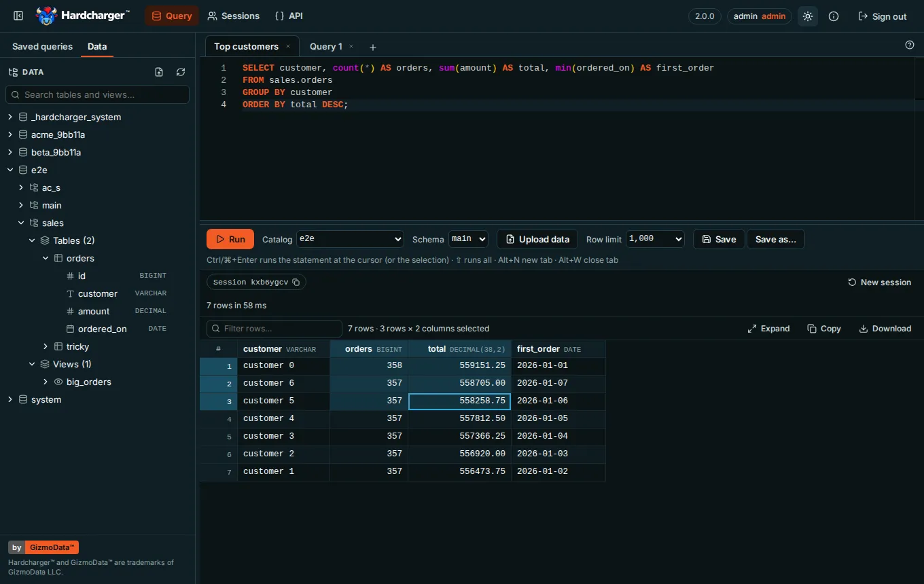Run the query
The height and width of the screenshot is (584, 924).
coord(230,239)
